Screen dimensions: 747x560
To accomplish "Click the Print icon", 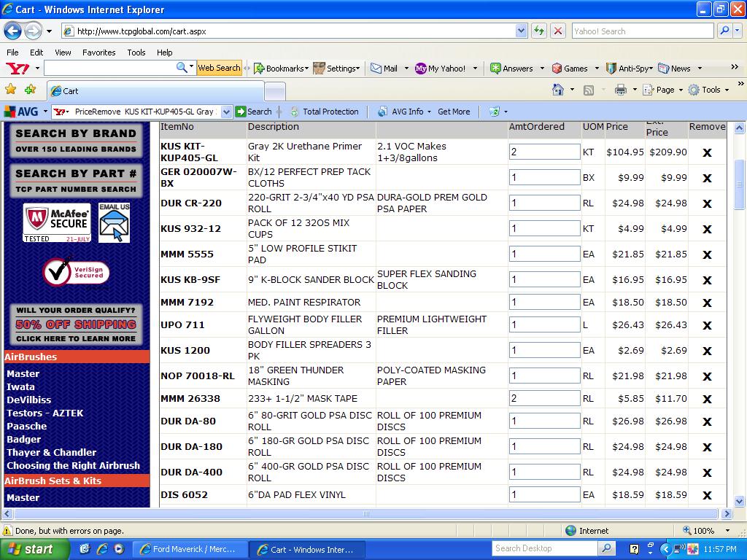I will (620, 90).
